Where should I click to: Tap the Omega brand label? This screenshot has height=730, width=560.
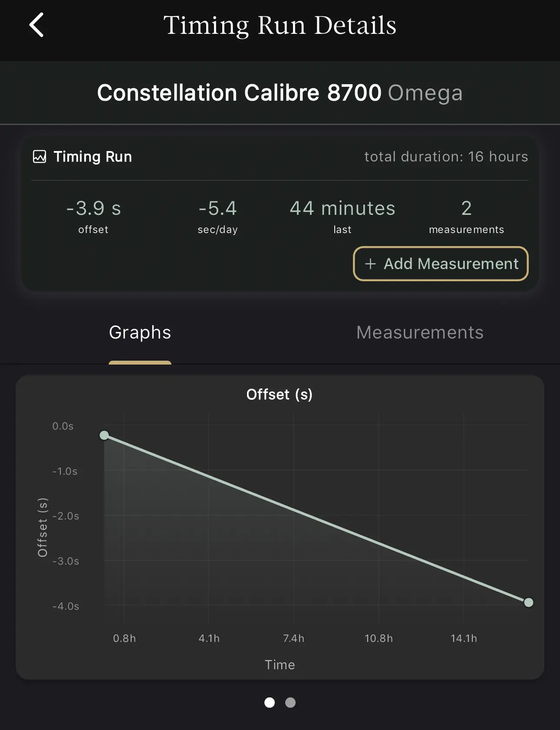tap(425, 93)
